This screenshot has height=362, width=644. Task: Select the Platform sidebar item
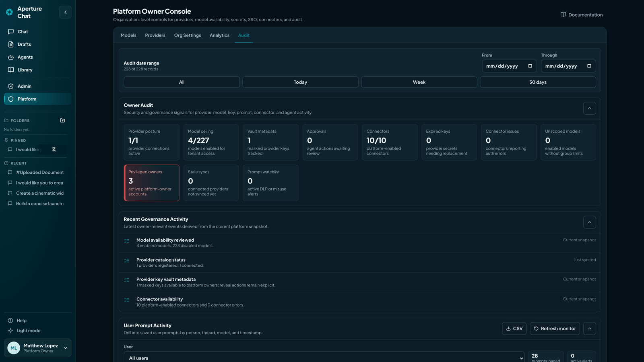click(37, 99)
